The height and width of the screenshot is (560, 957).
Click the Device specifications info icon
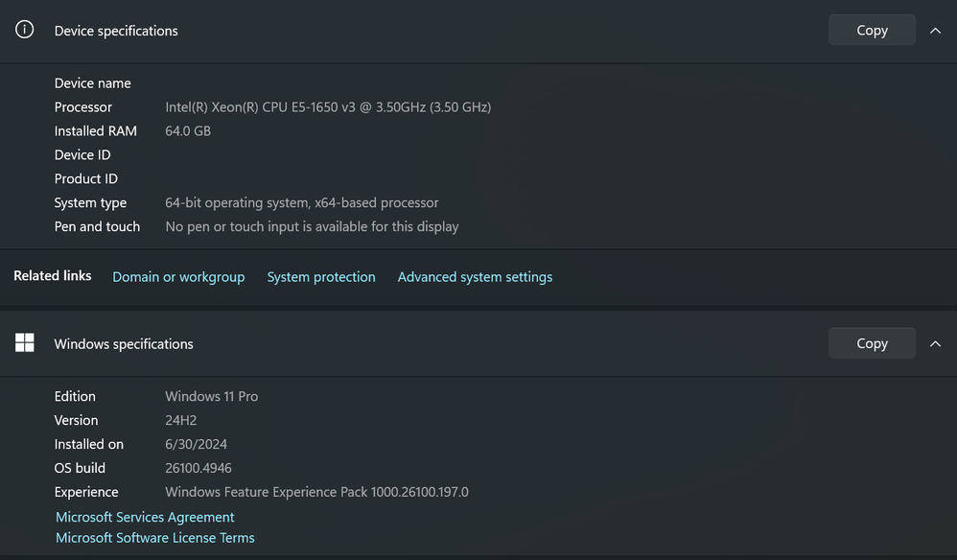pos(24,30)
